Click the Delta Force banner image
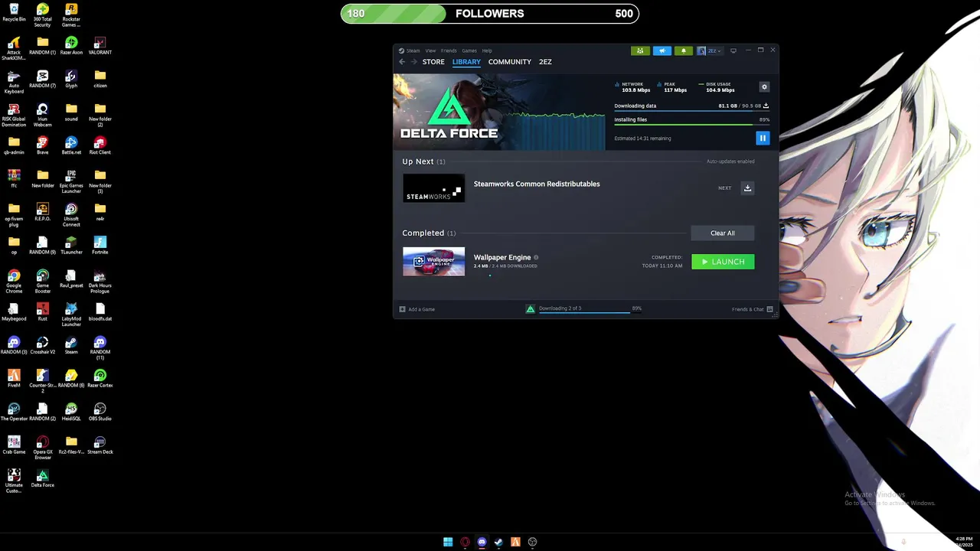This screenshot has height=551, width=980. (x=499, y=112)
